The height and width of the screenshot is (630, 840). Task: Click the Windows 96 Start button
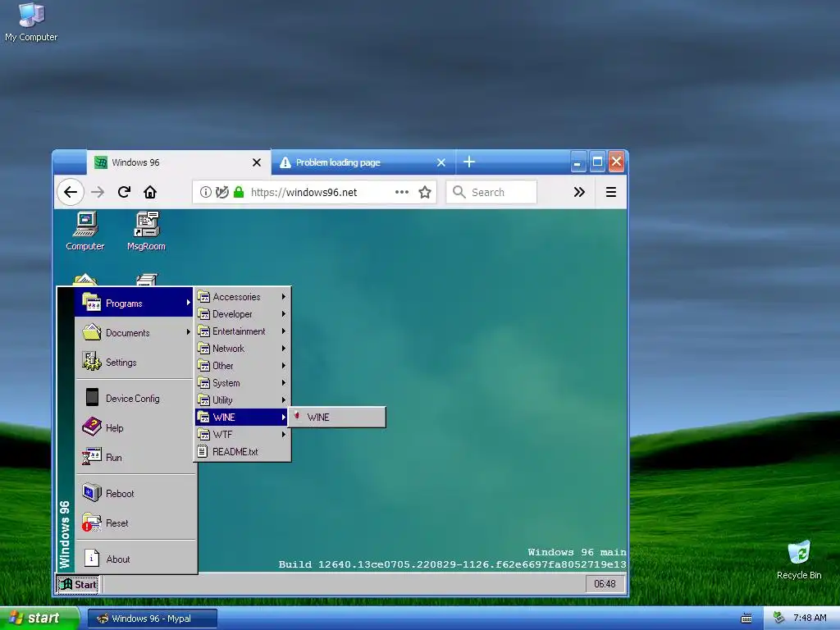pos(78,584)
